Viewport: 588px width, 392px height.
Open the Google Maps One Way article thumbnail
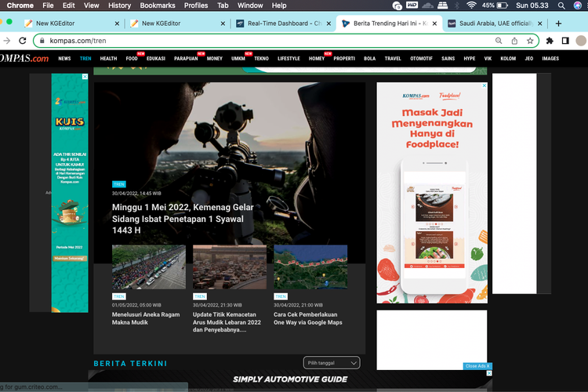310,267
